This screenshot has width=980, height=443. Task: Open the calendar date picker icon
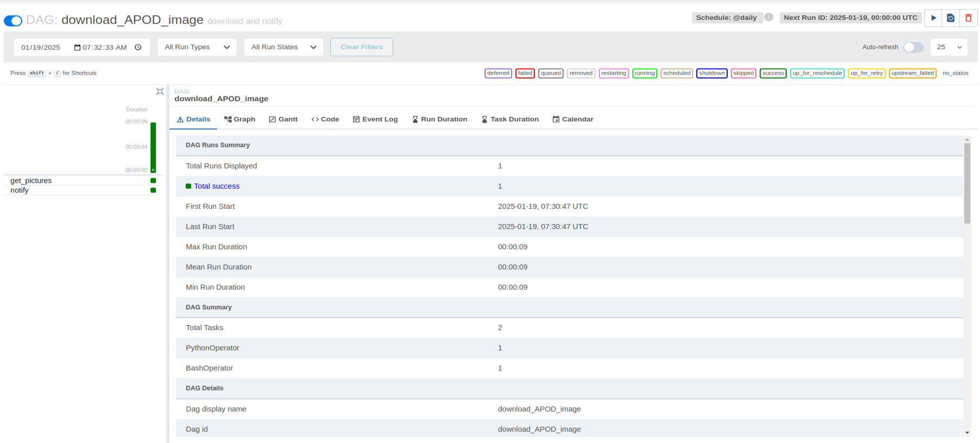pos(77,48)
